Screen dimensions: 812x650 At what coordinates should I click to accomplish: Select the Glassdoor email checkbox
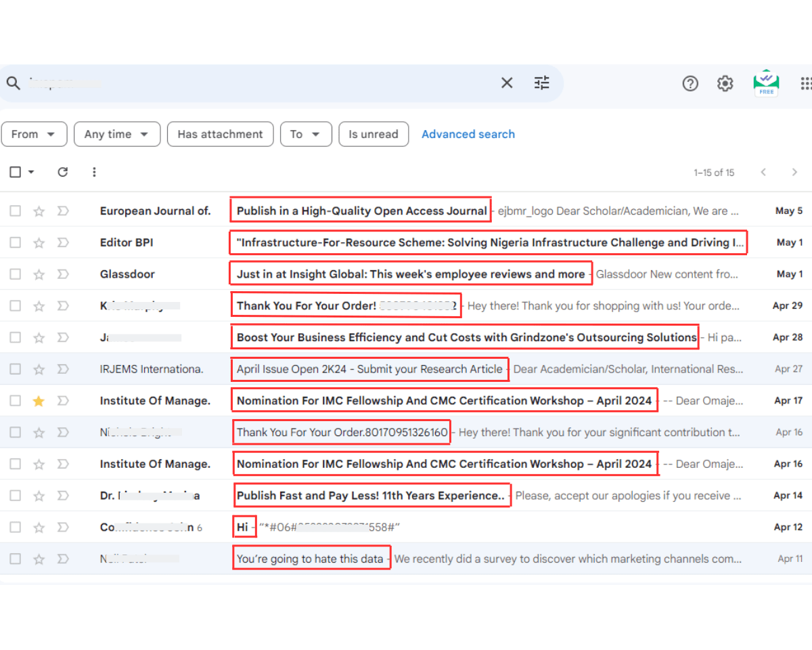[x=15, y=274]
